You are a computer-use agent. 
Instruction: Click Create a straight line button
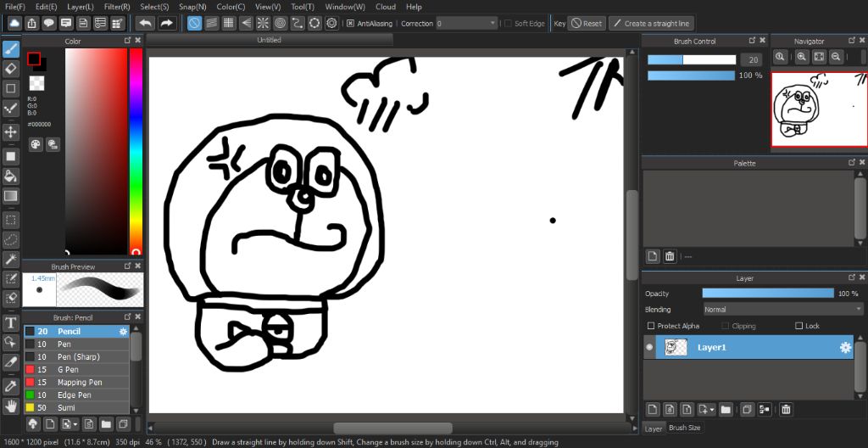651,23
